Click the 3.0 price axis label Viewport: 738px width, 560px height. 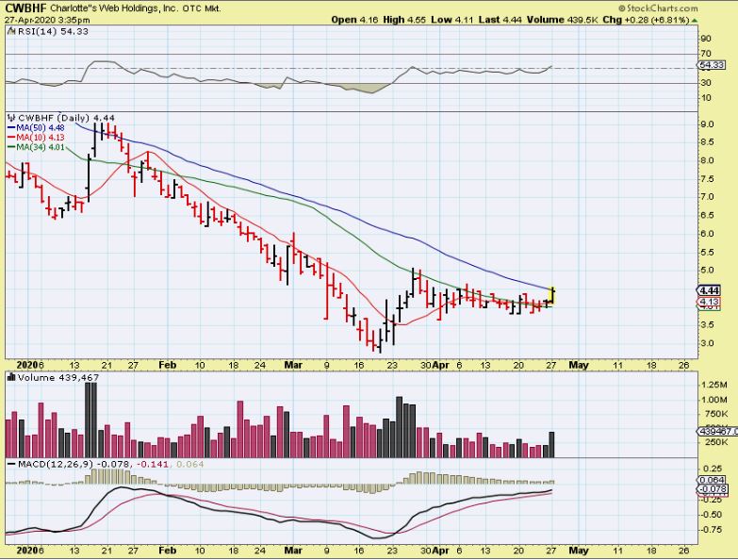[x=707, y=343]
